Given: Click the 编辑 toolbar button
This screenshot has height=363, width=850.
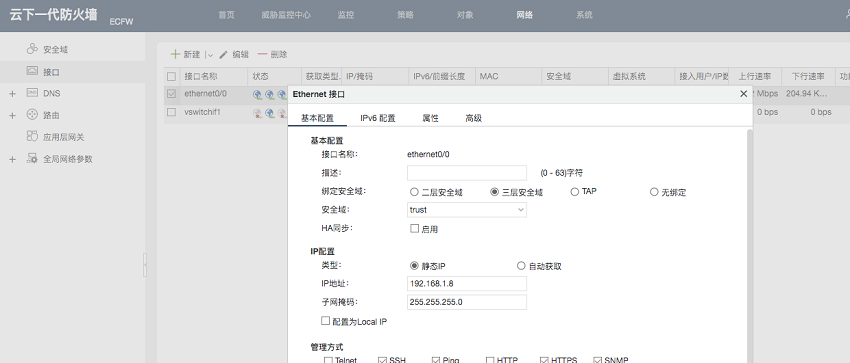Looking at the screenshot, I should [x=234, y=54].
